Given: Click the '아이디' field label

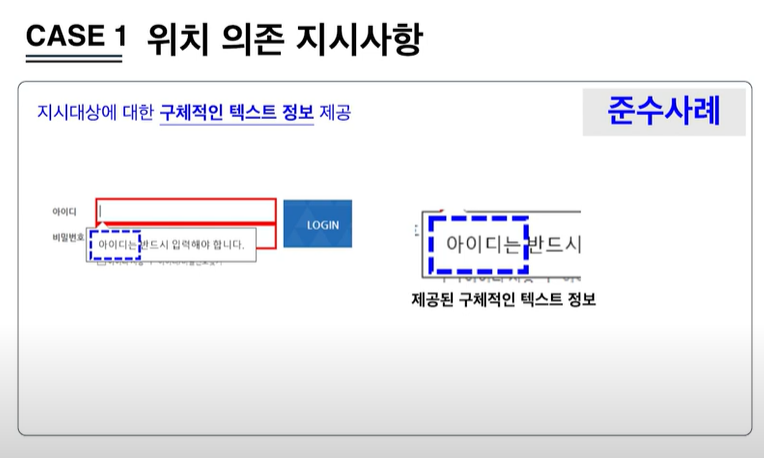Looking at the screenshot, I should (64, 211).
